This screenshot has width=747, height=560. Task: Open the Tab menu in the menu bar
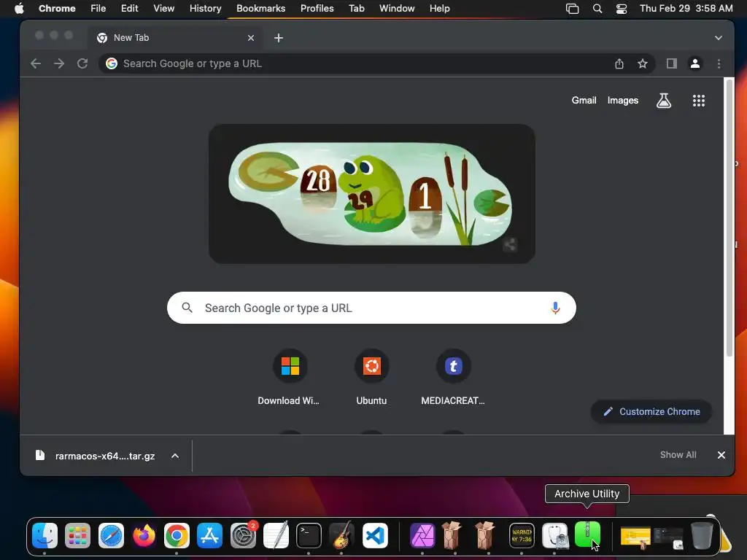(x=356, y=8)
